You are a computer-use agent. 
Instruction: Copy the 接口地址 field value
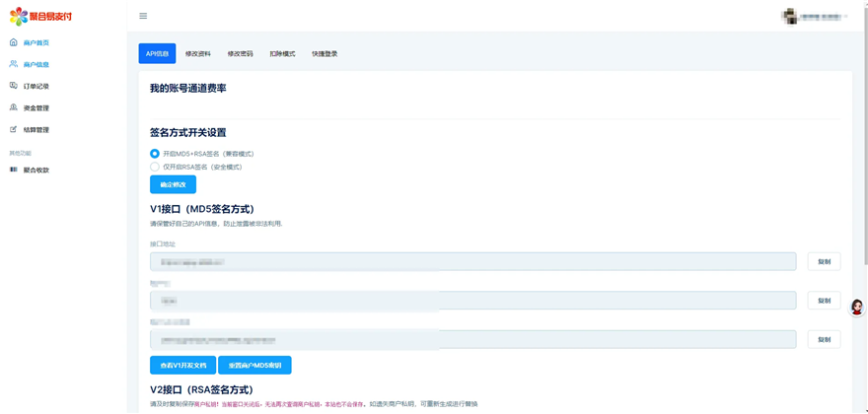point(824,262)
